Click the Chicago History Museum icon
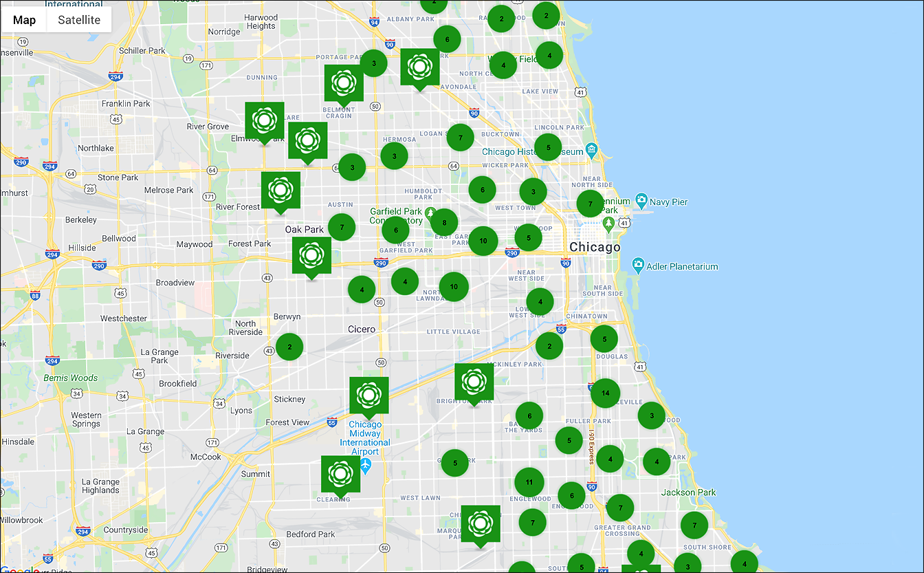 pos(592,151)
